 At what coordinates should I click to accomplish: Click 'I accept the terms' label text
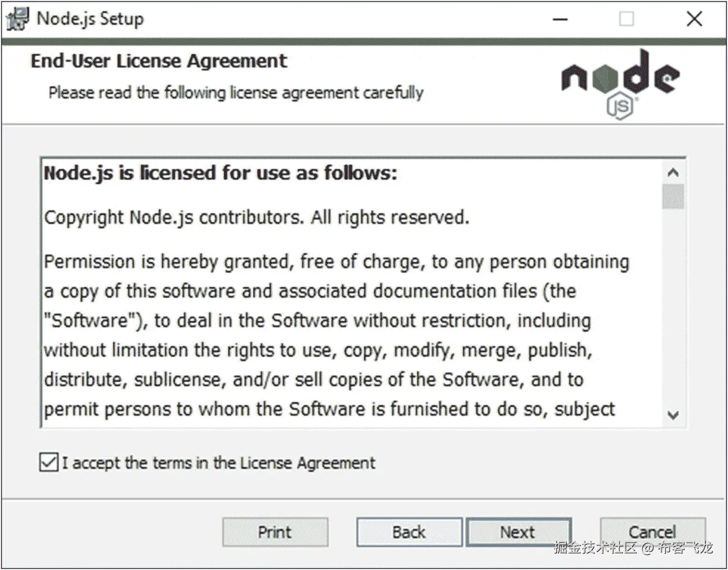(218, 463)
